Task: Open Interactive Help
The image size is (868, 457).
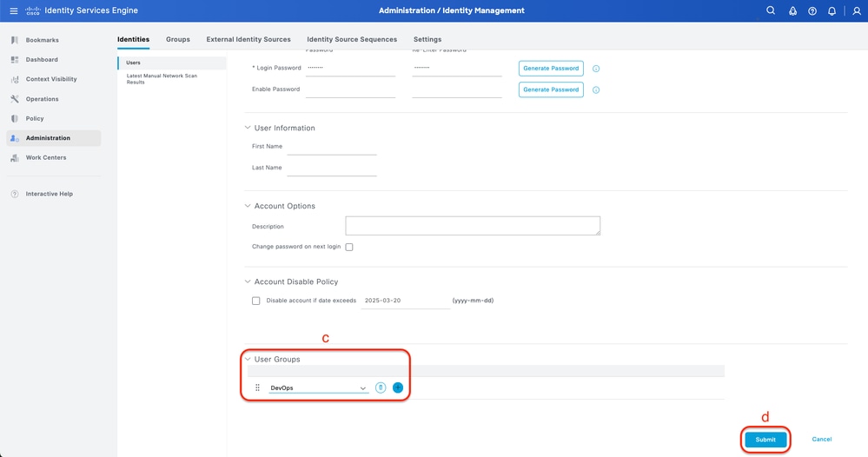Action: pos(50,195)
